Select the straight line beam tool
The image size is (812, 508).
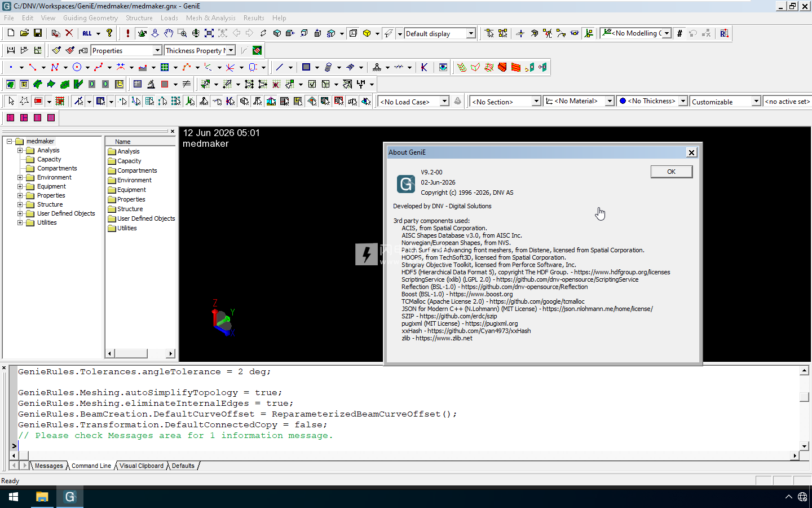280,67
